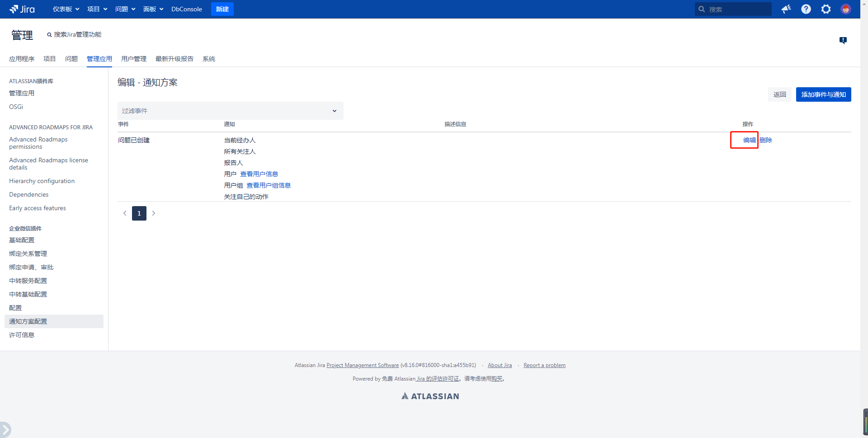Open the user profile avatar
The height and width of the screenshot is (438, 868).
[x=845, y=9]
